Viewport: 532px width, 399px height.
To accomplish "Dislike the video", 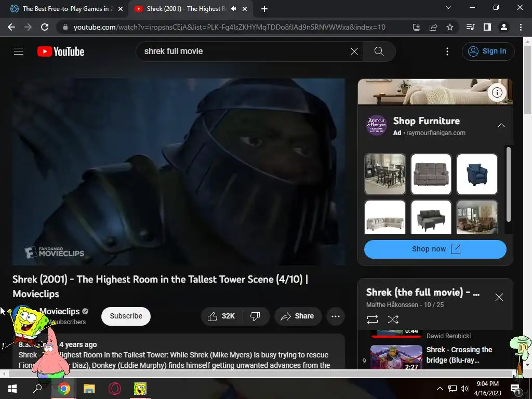I will [256, 316].
